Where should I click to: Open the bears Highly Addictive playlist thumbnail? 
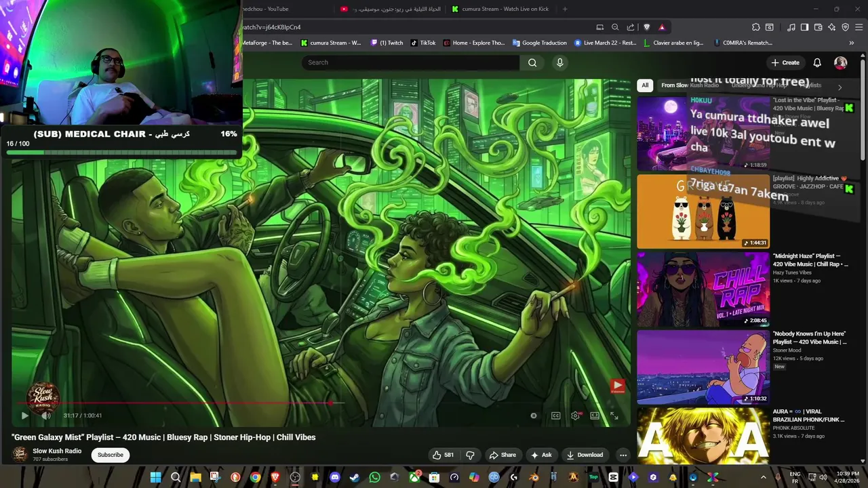point(703,211)
